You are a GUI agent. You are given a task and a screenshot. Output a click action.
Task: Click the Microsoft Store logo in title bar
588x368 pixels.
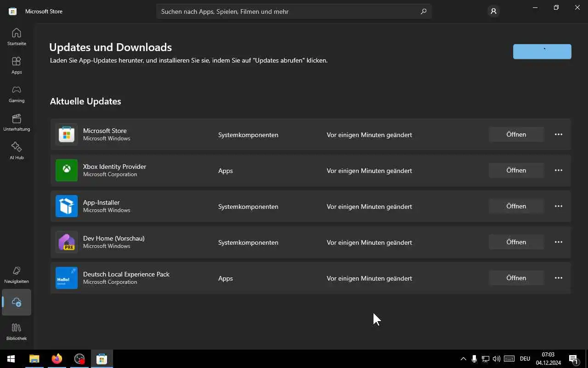[x=13, y=11]
